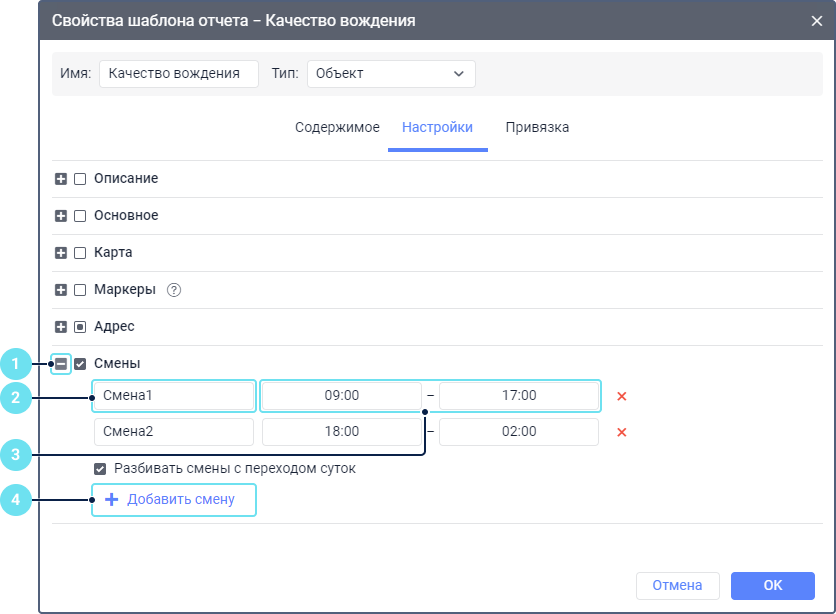This screenshot has height=614, width=836.
Task: Delete the Смена1 shift row
Action: (x=621, y=396)
